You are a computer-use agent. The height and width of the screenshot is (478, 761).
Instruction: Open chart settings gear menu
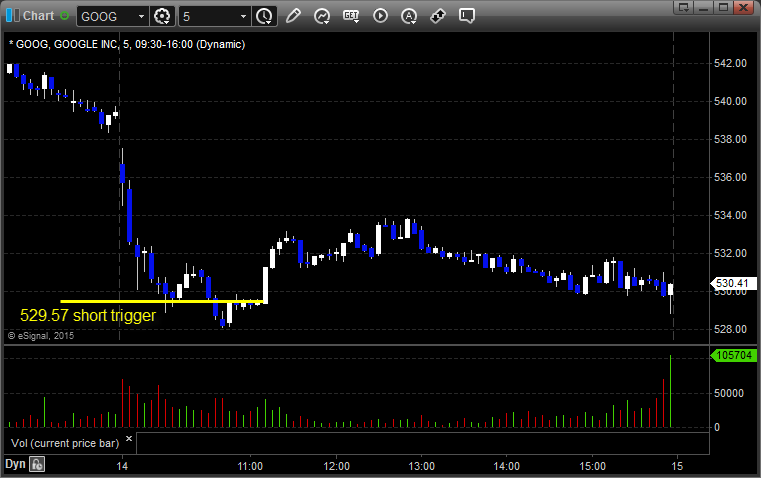(162, 16)
